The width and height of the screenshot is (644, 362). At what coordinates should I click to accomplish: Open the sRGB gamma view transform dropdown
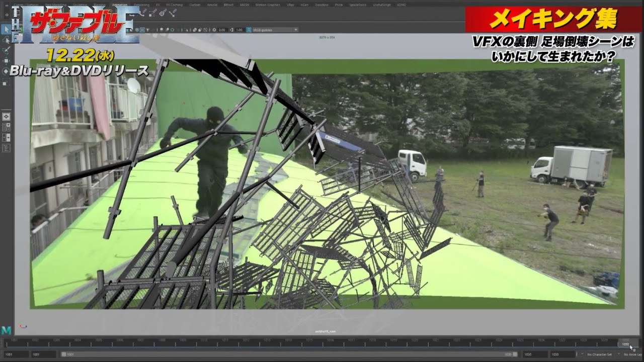[x=275, y=30]
